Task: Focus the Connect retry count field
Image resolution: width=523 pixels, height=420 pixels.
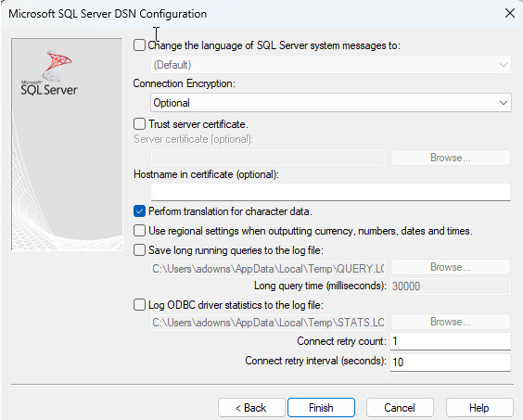Action: [451, 341]
